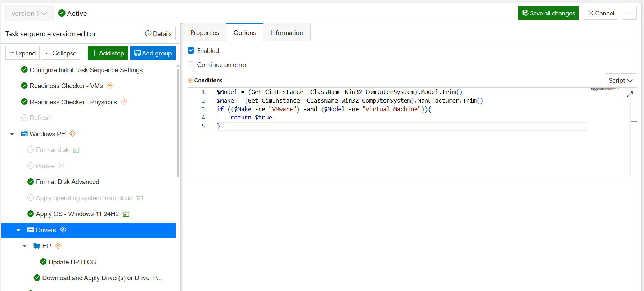This screenshot has height=291, width=644.
Task: Click the pause marker icon beside Pause step
Action: (61, 166)
